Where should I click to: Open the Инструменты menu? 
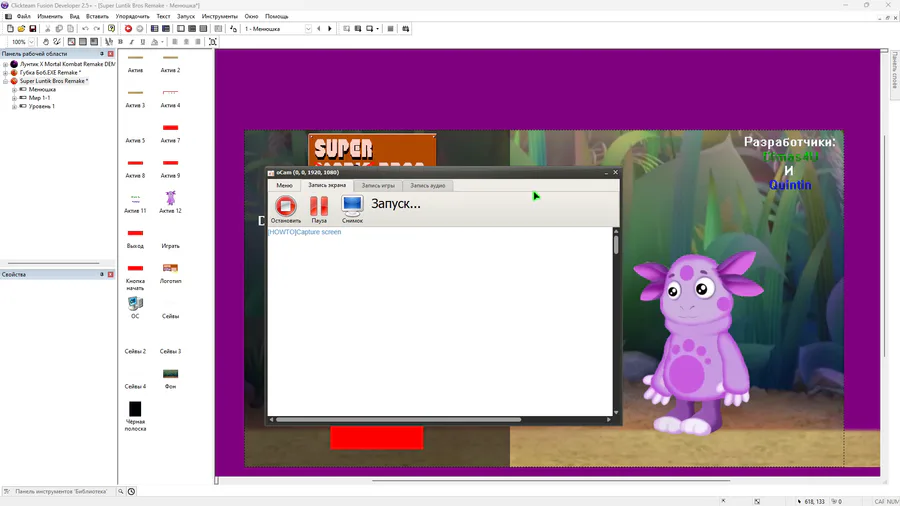[x=219, y=17]
